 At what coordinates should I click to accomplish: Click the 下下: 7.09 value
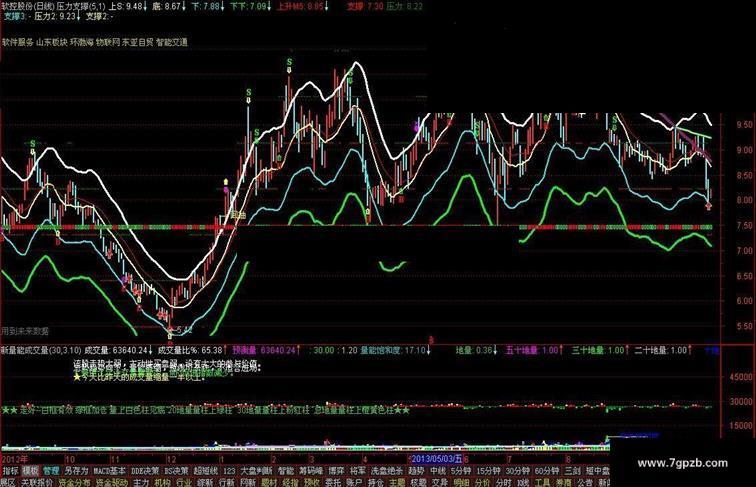click(250, 6)
